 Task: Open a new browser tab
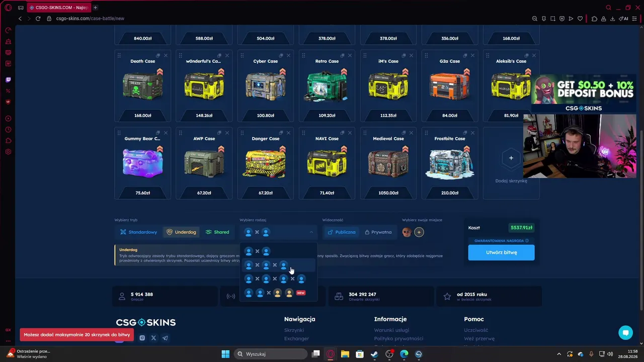tap(95, 8)
